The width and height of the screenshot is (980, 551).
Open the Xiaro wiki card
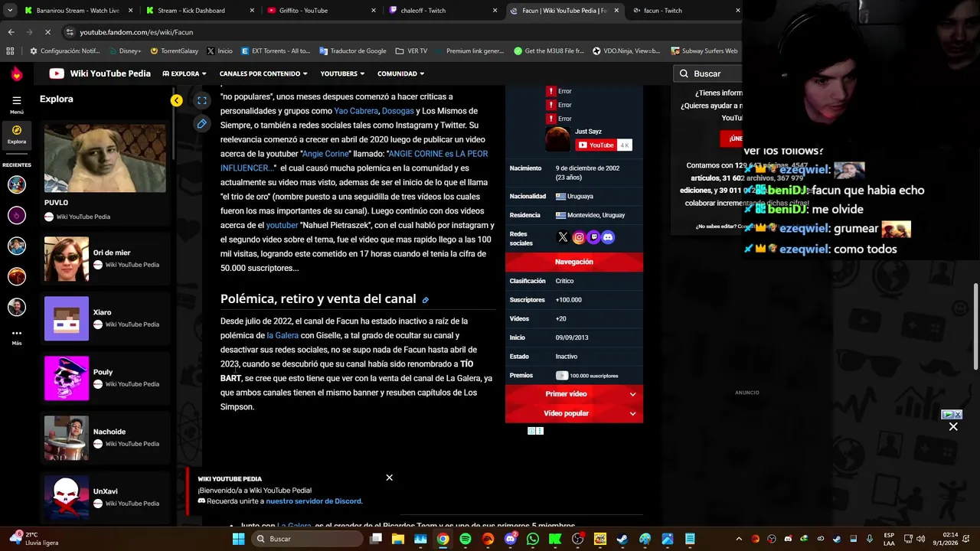(x=105, y=318)
